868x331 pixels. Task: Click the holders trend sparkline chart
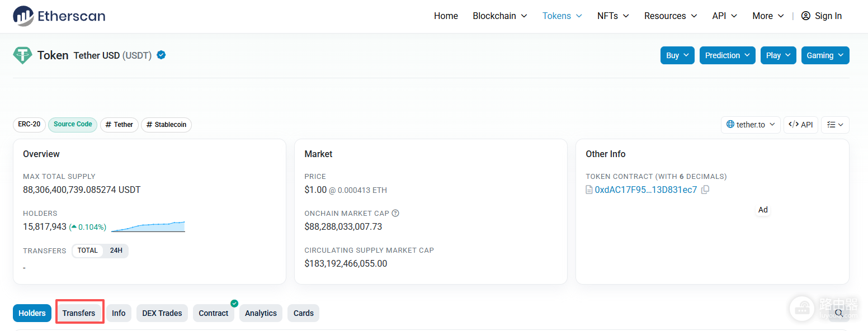tap(148, 226)
